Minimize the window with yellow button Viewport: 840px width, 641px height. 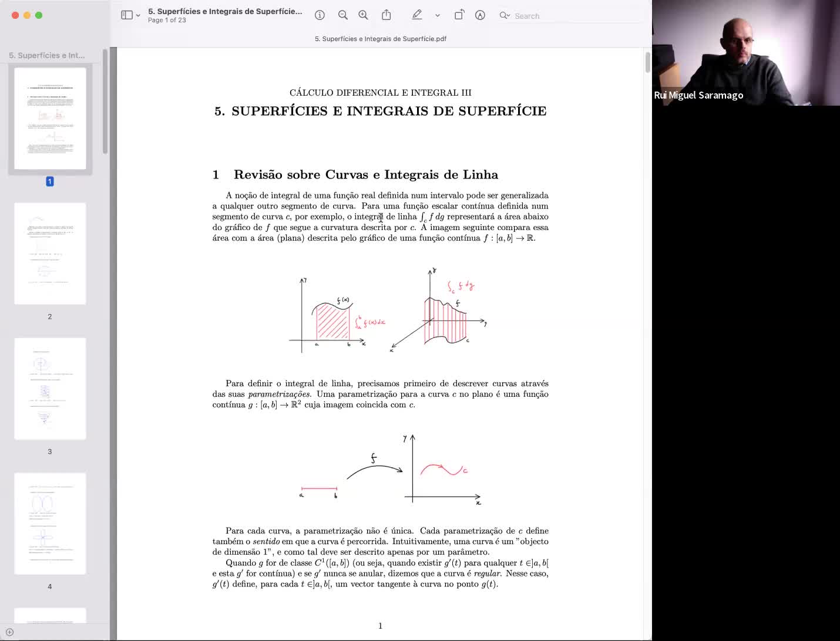point(27,15)
